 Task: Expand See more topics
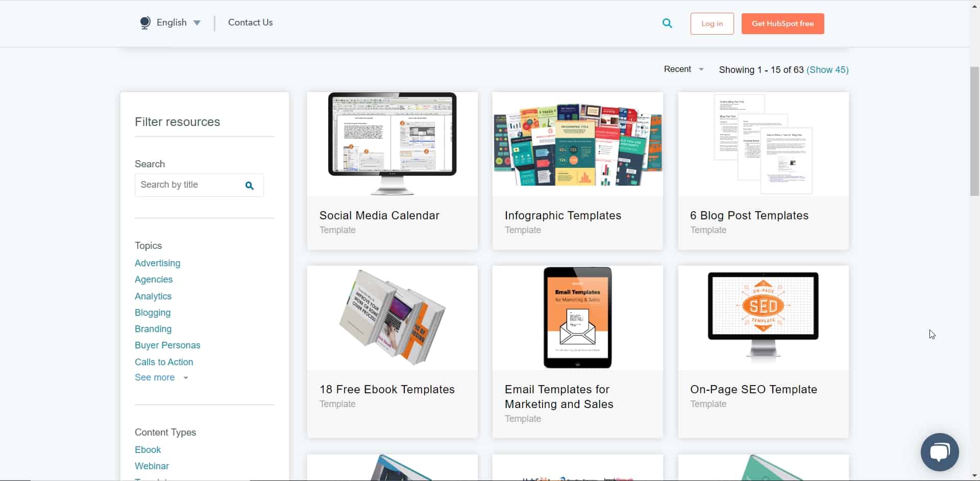tap(161, 377)
